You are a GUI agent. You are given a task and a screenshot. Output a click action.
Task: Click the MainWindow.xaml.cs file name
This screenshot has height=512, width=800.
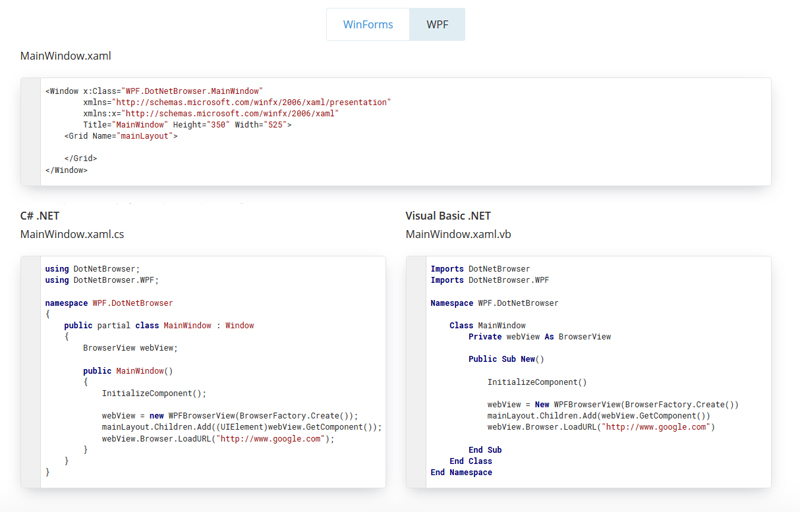pos(72,234)
